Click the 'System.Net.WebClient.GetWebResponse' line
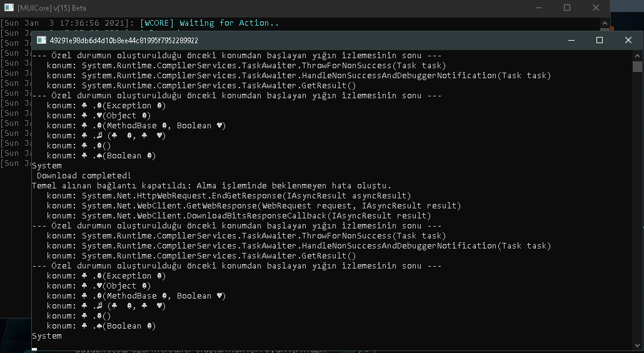Viewport: 644px width, 353px height. (254, 205)
